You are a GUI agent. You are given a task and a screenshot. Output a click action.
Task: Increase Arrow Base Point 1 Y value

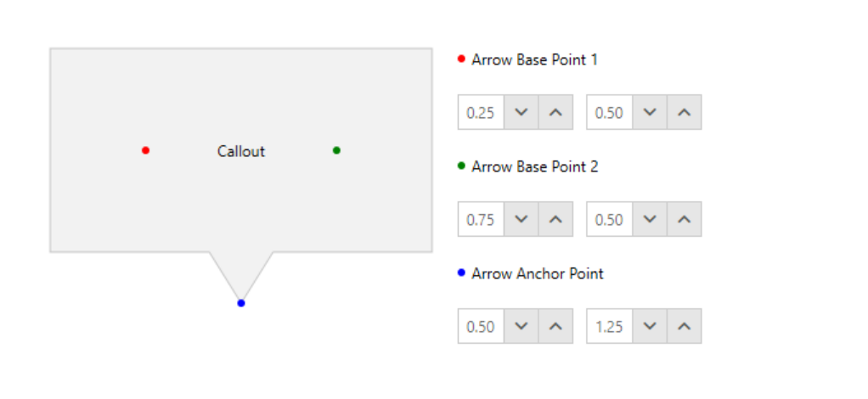(x=684, y=112)
